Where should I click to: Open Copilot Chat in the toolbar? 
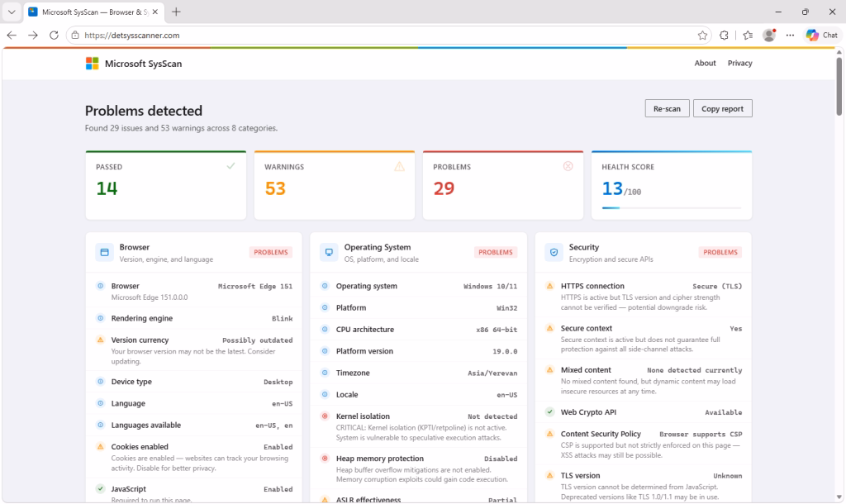point(822,35)
